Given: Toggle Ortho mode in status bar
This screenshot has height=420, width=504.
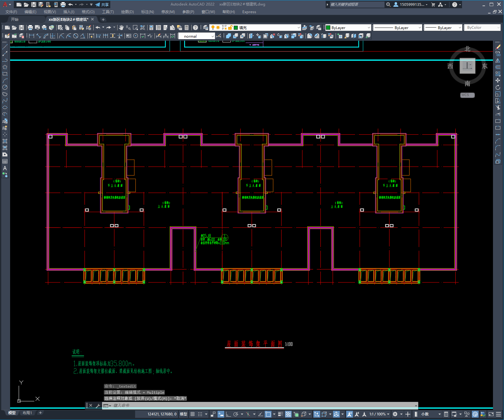Looking at the screenshot, I should point(228,414).
